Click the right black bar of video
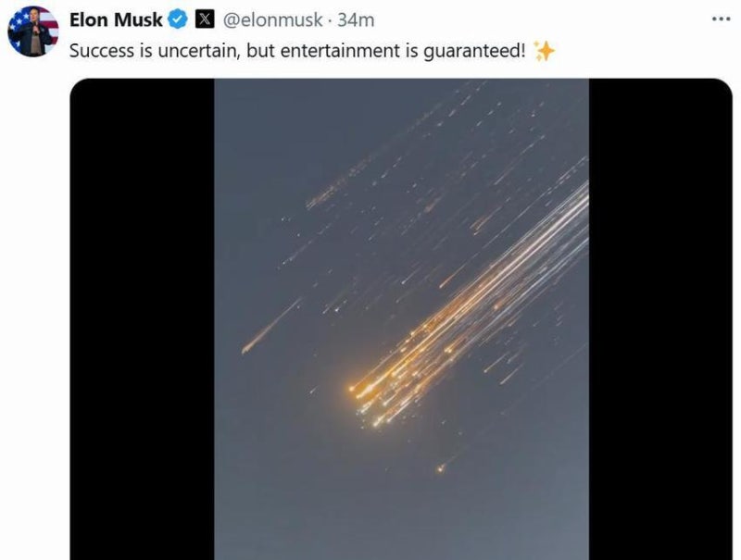The width and height of the screenshot is (741, 560). (x=660, y=319)
